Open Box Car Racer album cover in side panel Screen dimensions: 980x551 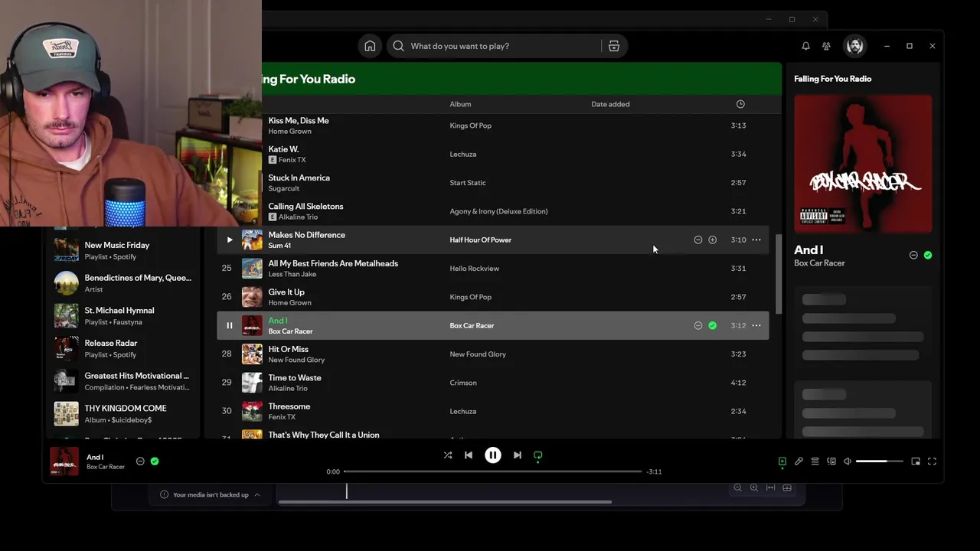point(863,164)
